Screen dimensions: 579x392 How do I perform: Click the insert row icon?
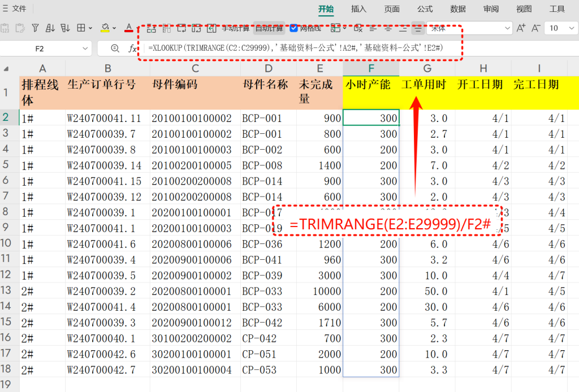[x=151, y=28]
